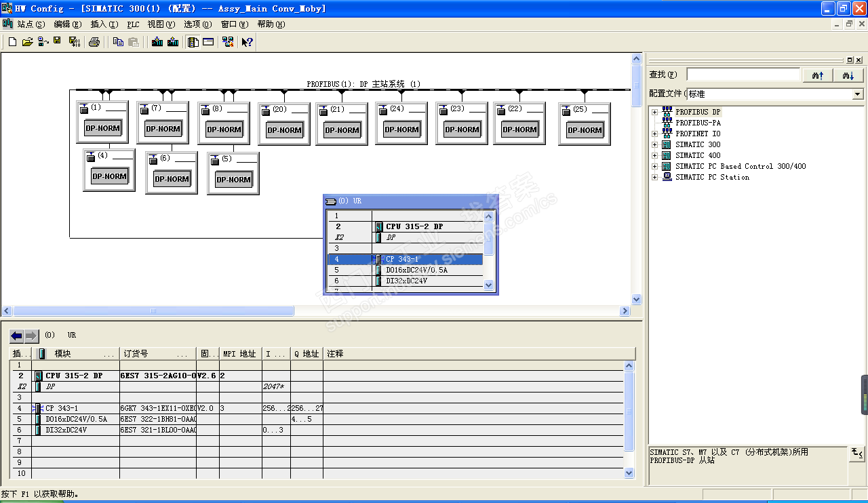Click the Upload from module toolbar icon
The image size is (868, 503).
[173, 42]
